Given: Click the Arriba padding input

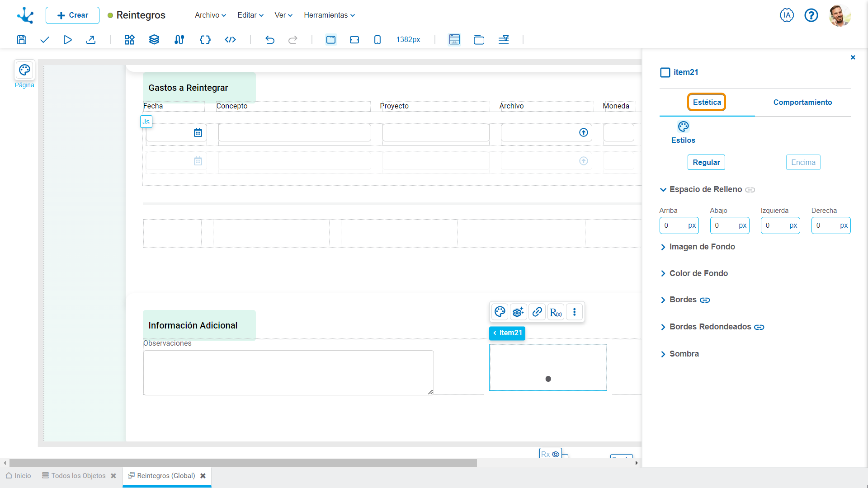Looking at the screenshot, I should point(679,225).
